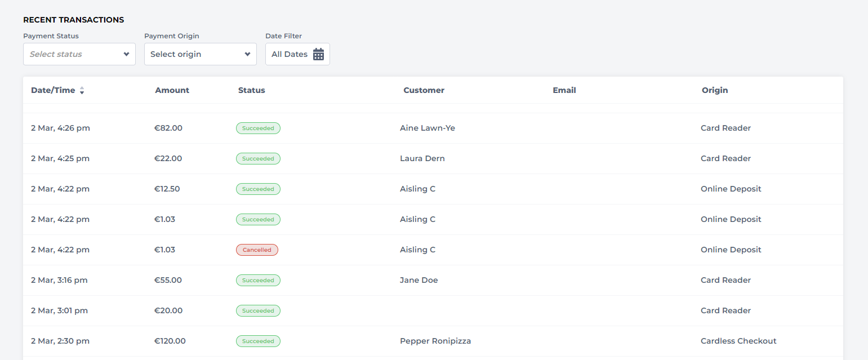Select the 2 Mar, 3:16 pm timestamp

pos(59,280)
